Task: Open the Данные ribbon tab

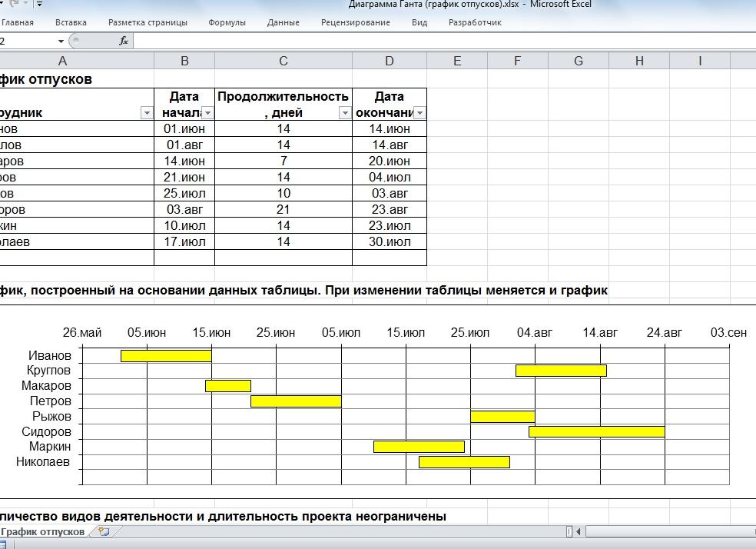Action: pos(283,22)
